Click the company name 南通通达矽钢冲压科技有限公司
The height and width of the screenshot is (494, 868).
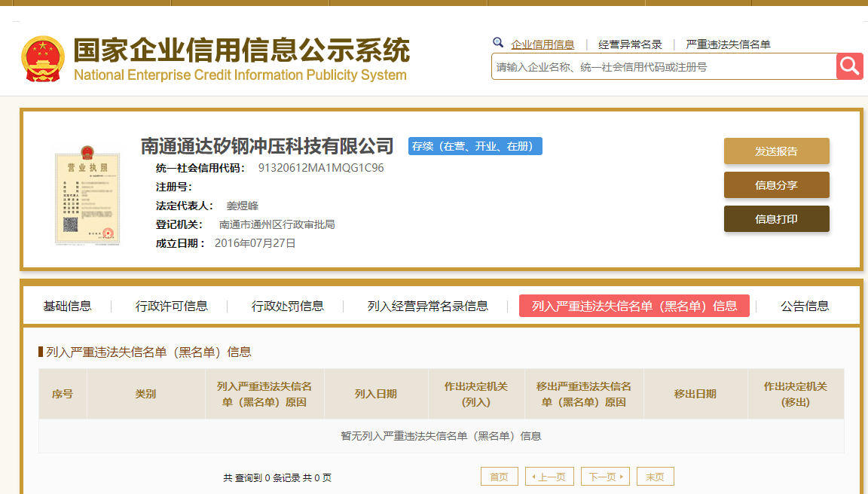click(267, 146)
